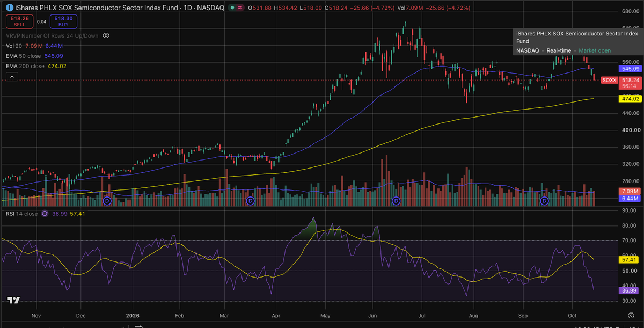The width and height of the screenshot is (644, 328).
Task: Click the dividend marker near mid-September
Action: (544, 201)
